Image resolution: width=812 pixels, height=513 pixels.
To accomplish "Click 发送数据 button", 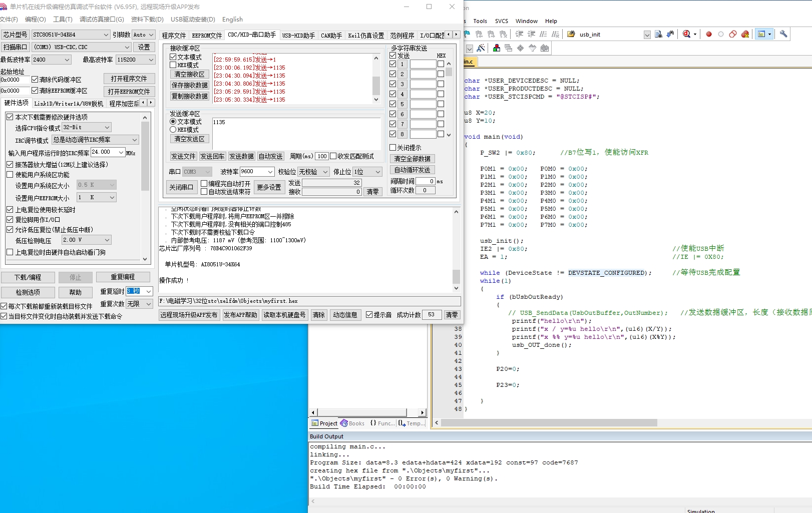I will click(x=242, y=157).
